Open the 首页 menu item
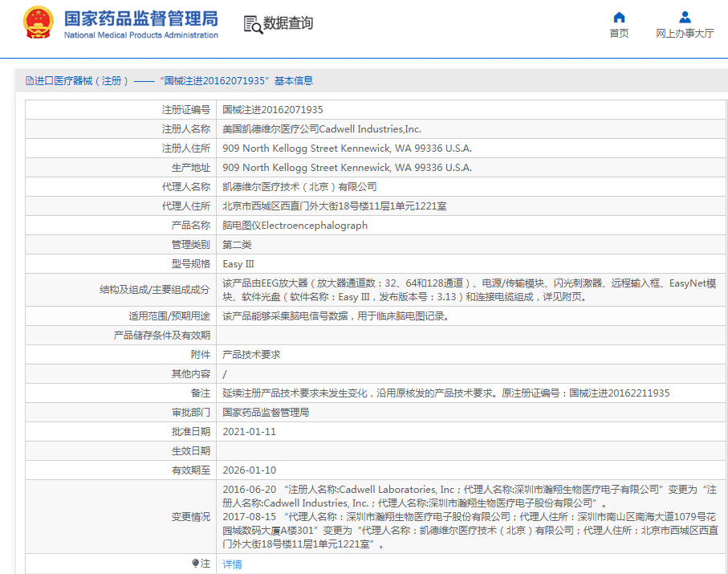 tap(619, 34)
